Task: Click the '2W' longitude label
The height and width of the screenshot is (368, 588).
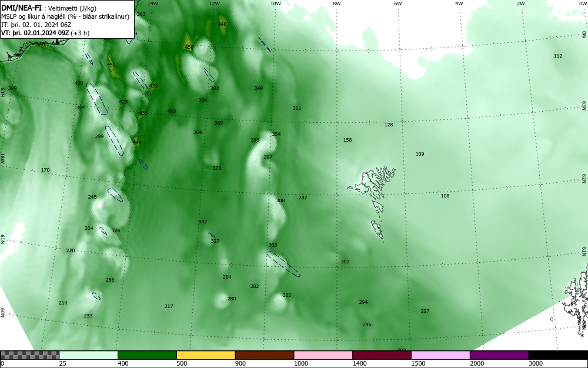Action: click(x=520, y=4)
